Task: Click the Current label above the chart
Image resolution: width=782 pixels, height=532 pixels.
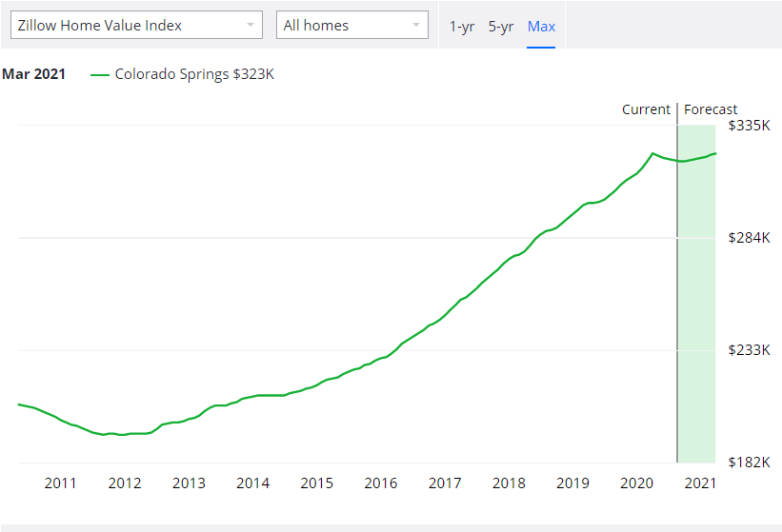Action: pyautogui.click(x=646, y=109)
